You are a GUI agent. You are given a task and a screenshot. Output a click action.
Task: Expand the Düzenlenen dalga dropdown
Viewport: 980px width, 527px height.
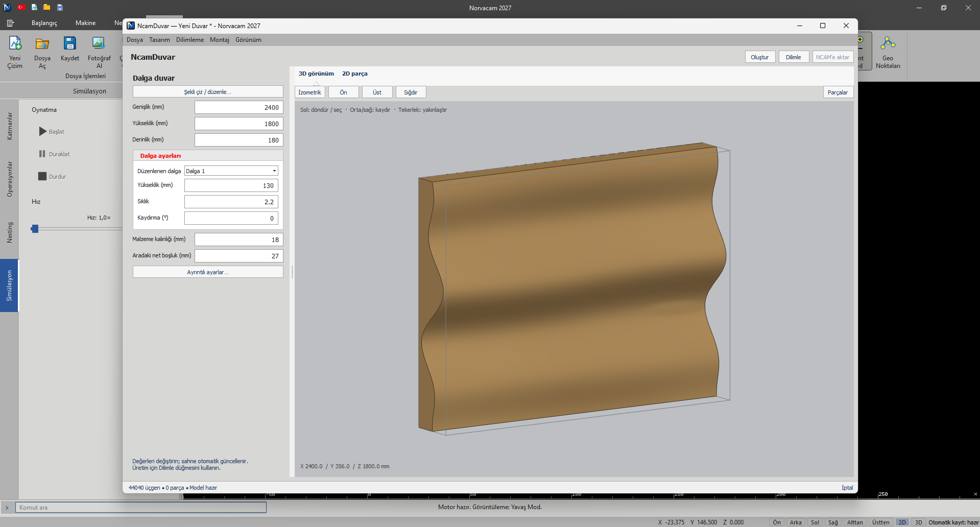[x=231, y=171]
